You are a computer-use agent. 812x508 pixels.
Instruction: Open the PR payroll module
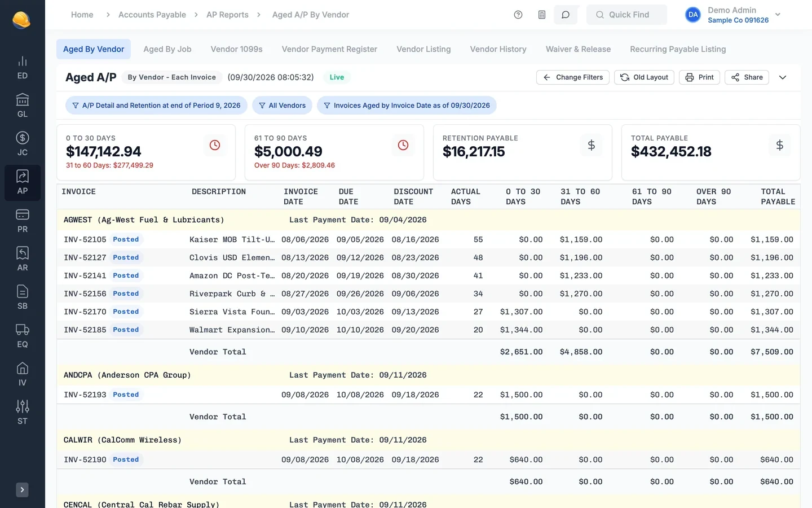(23, 221)
